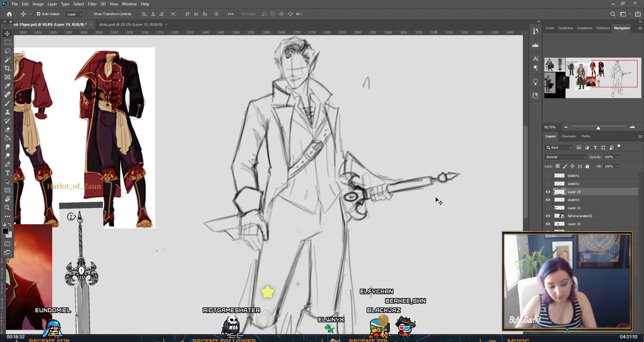Image resolution: width=644 pixels, height=342 pixels.
Task: Click the foreground color swatch
Action: 5,231
